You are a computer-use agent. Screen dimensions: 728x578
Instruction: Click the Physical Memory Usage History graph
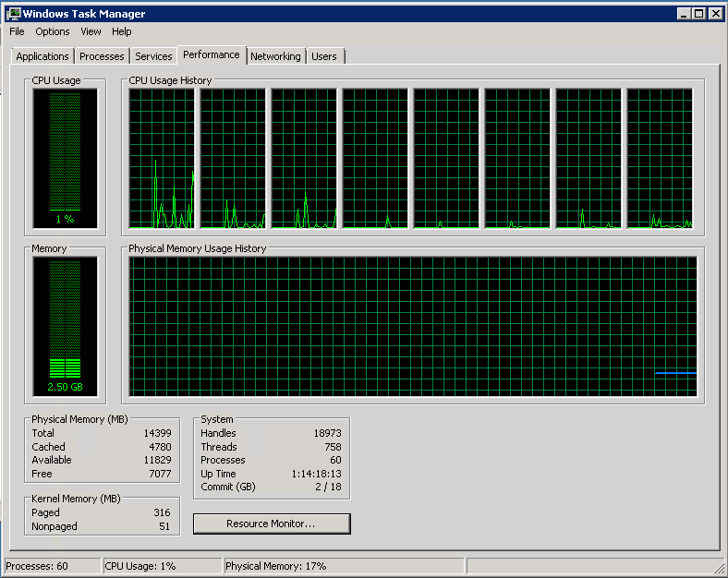[x=413, y=327]
